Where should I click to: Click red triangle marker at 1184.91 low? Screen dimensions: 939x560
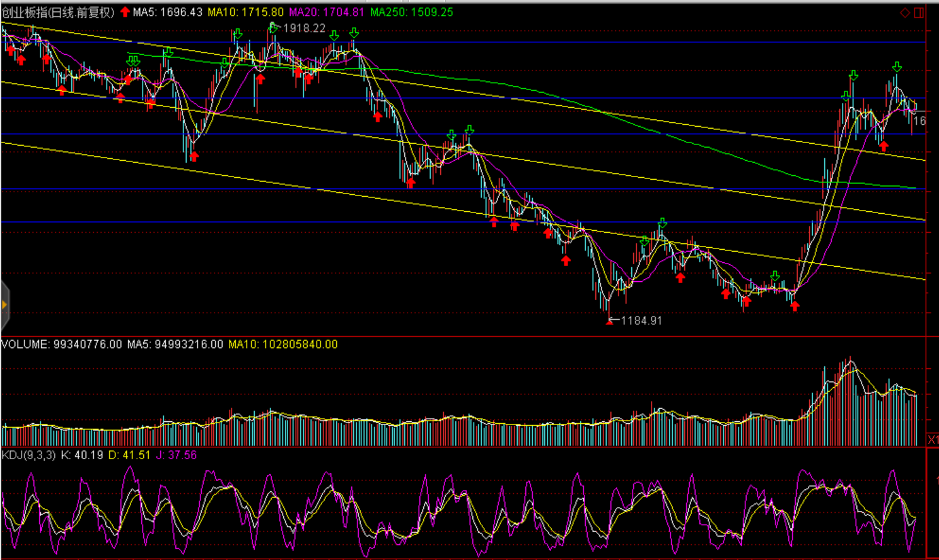(609, 322)
